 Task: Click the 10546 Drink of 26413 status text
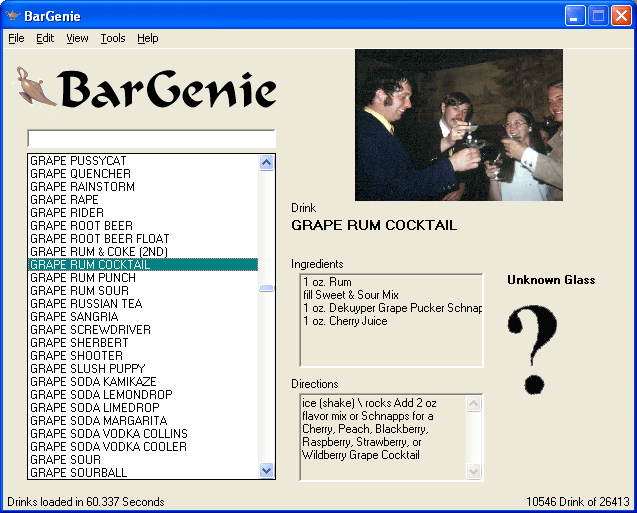click(x=578, y=502)
